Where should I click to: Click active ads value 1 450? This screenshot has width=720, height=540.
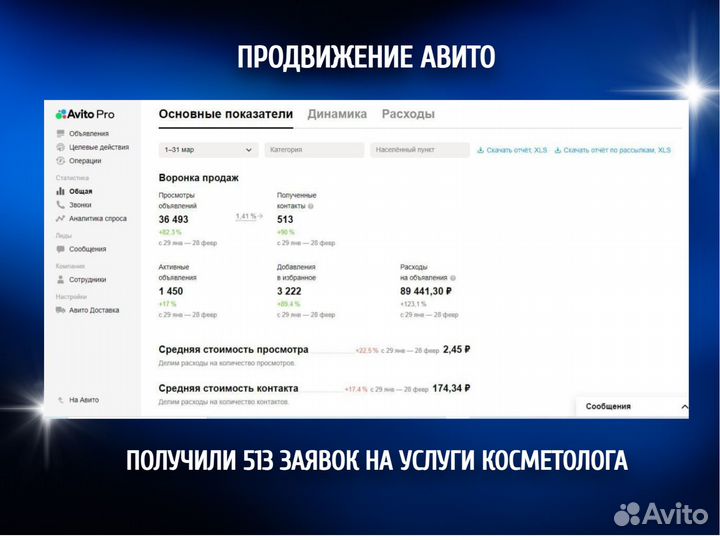pyautogui.click(x=171, y=291)
